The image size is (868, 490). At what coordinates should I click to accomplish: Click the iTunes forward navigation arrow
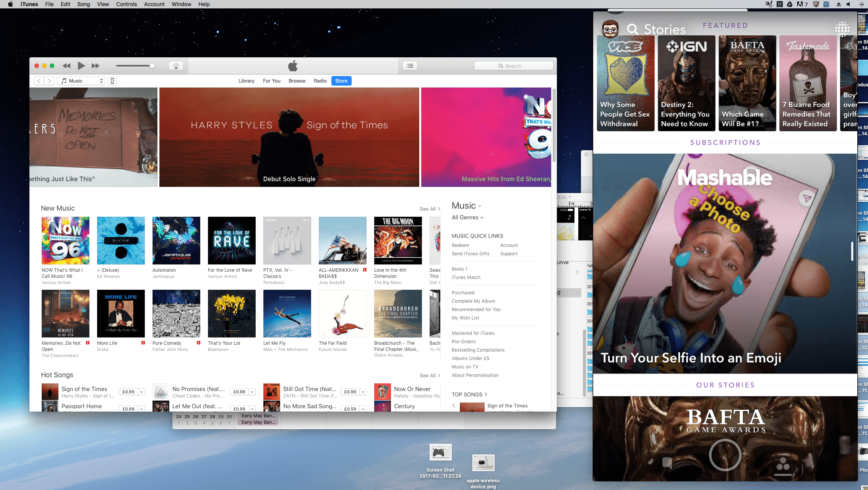point(49,81)
